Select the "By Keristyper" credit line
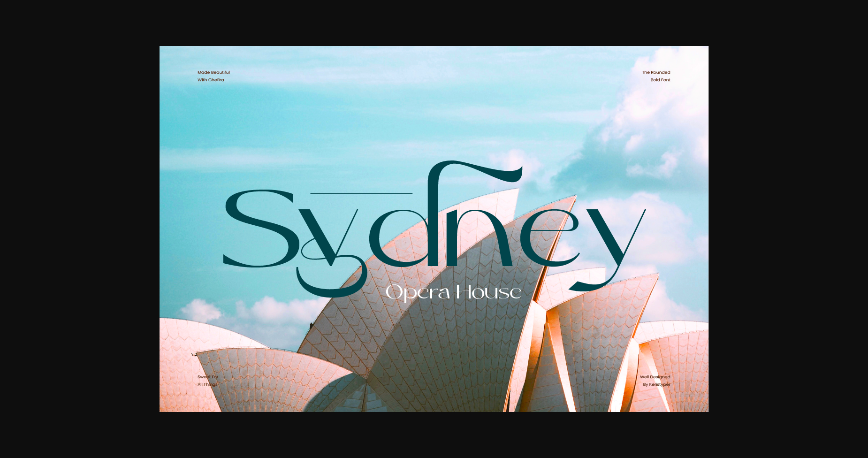 point(656,384)
